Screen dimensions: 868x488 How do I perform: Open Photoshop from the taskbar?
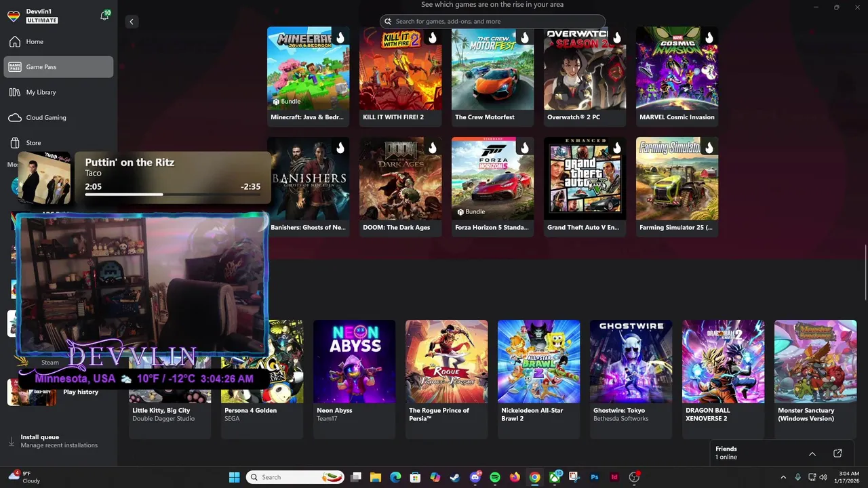tap(595, 477)
